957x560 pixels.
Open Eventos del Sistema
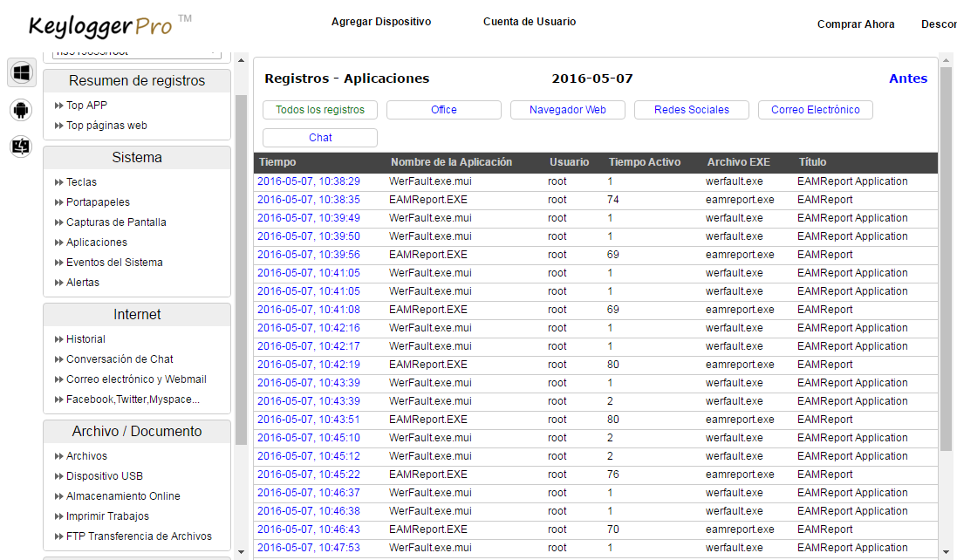[x=114, y=263]
